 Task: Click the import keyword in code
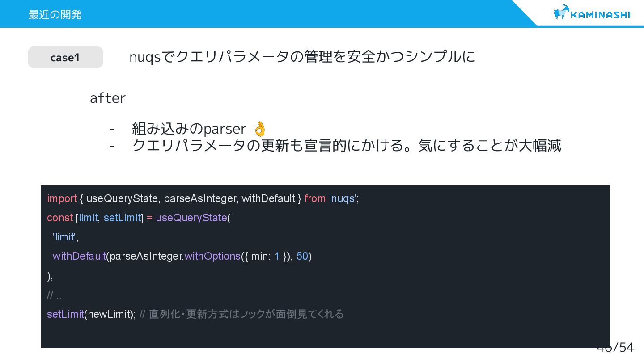[x=62, y=198]
